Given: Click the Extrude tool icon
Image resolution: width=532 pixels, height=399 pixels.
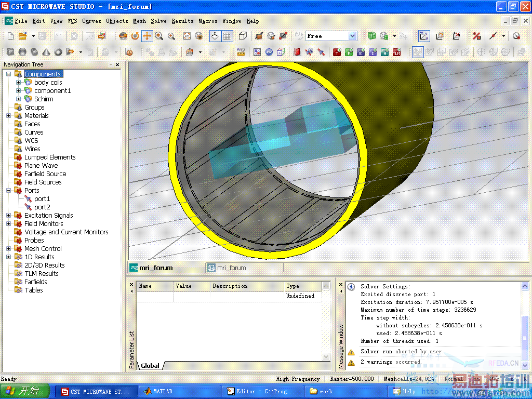Looking at the screenshot, I should coord(70,52).
